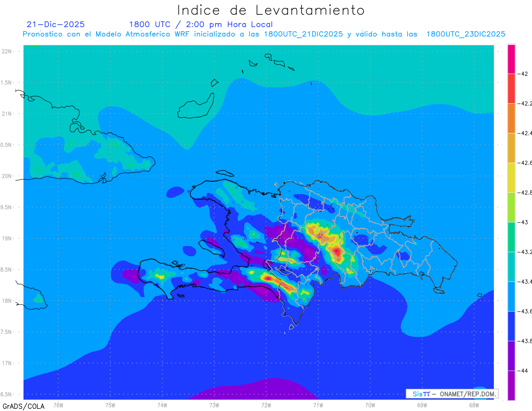Click the '20N' latitude label
532x411 pixels.
point(8,176)
